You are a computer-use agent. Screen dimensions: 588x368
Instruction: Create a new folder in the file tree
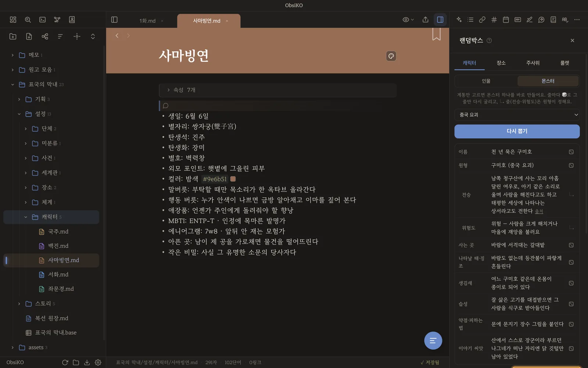click(x=13, y=36)
